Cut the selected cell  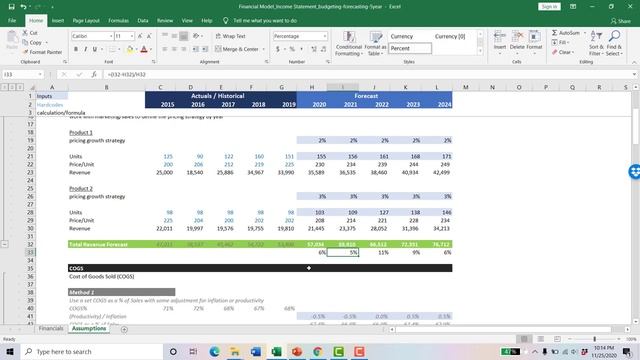coord(30,33)
